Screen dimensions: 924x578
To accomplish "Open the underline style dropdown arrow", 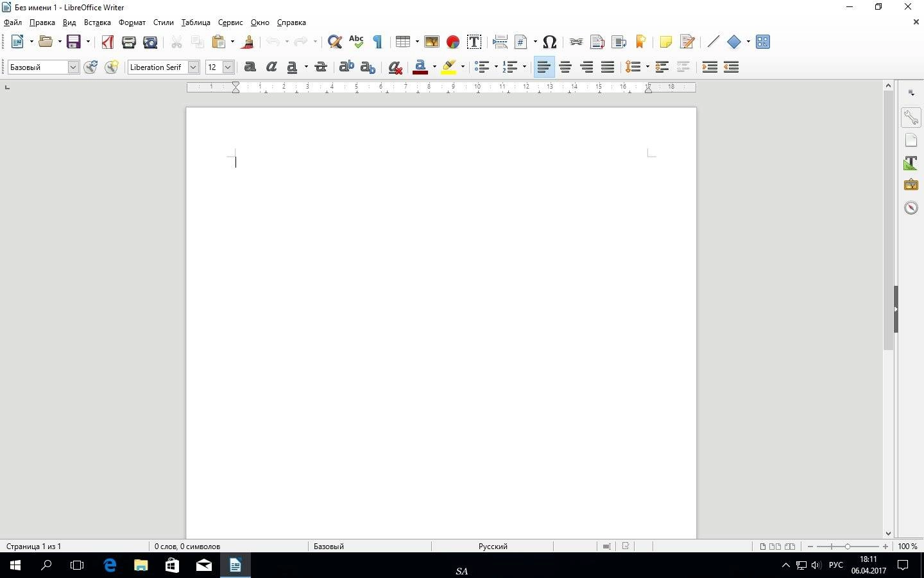I will coord(306,67).
